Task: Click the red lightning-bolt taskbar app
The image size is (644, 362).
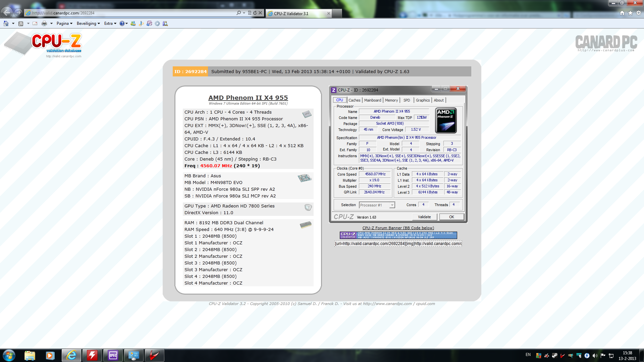Action: tap(92, 355)
